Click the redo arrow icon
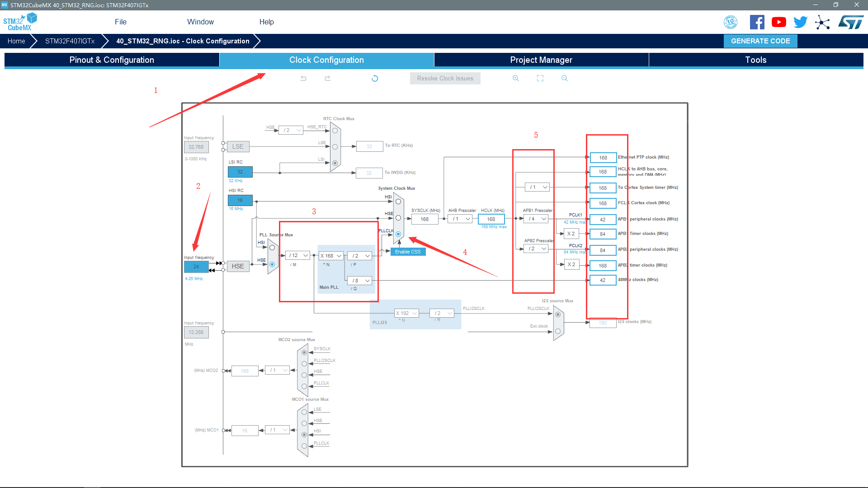 [327, 78]
